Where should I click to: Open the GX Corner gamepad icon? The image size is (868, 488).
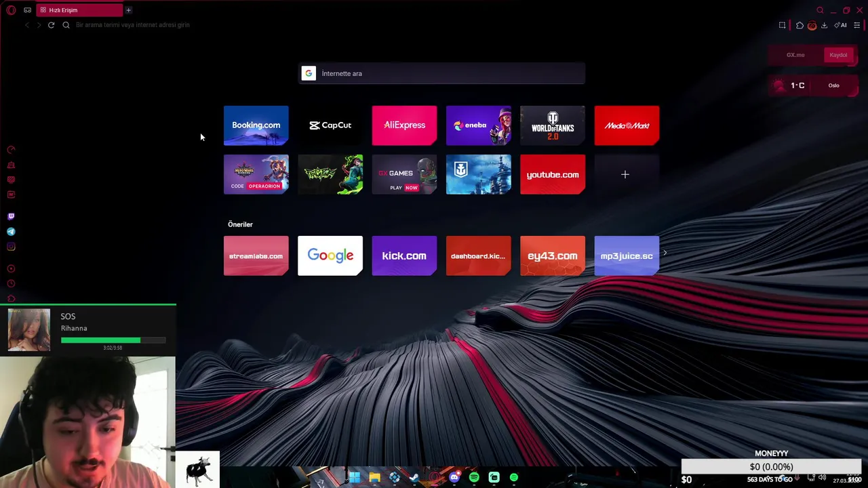(x=27, y=10)
